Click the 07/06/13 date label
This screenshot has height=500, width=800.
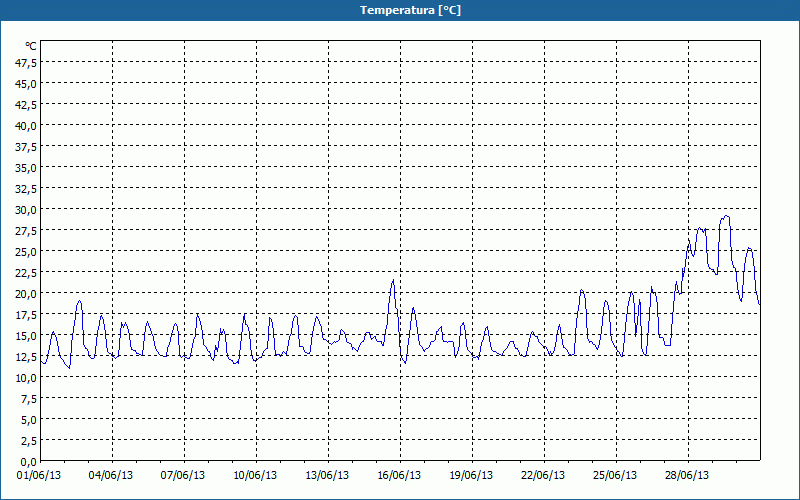click(x=183, y=476)
